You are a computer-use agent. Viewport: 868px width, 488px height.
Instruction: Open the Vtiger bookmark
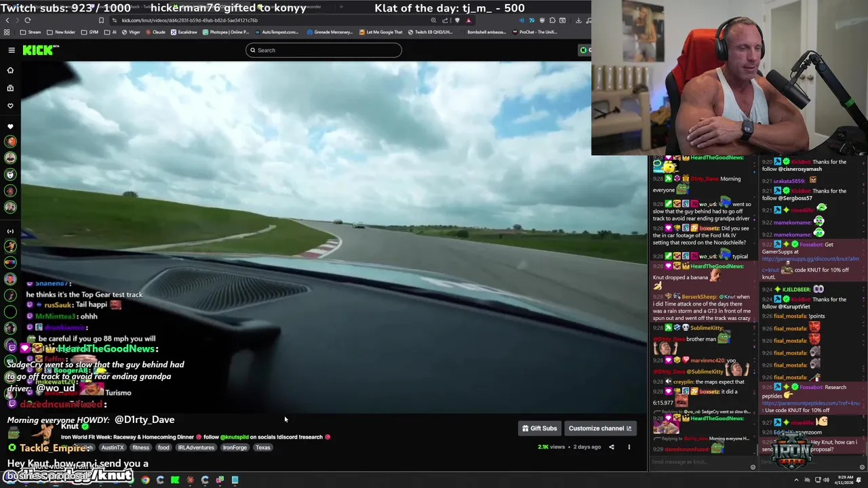(x=131, y=32)
